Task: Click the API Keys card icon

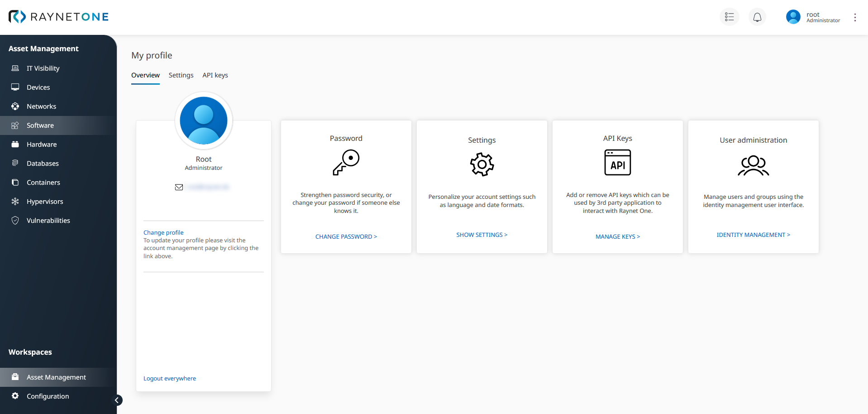Action: [617, 163]
